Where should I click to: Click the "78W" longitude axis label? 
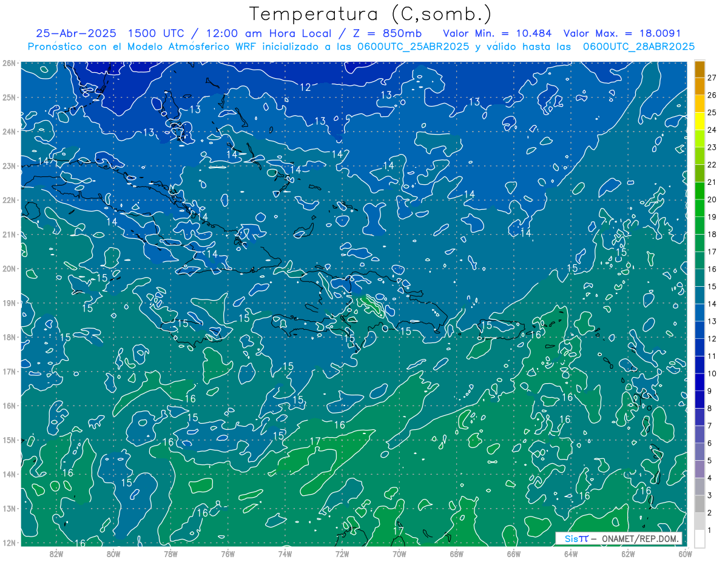coord(170,554)
